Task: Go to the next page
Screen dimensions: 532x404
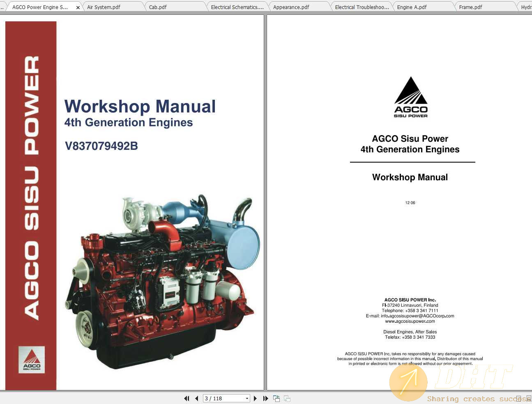Action: (256, 398)
